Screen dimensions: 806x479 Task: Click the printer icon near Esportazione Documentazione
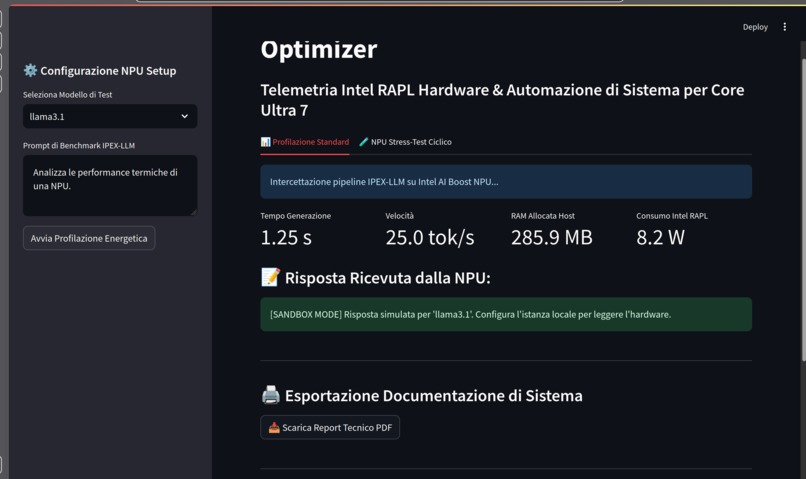click(x=270, y=395)
